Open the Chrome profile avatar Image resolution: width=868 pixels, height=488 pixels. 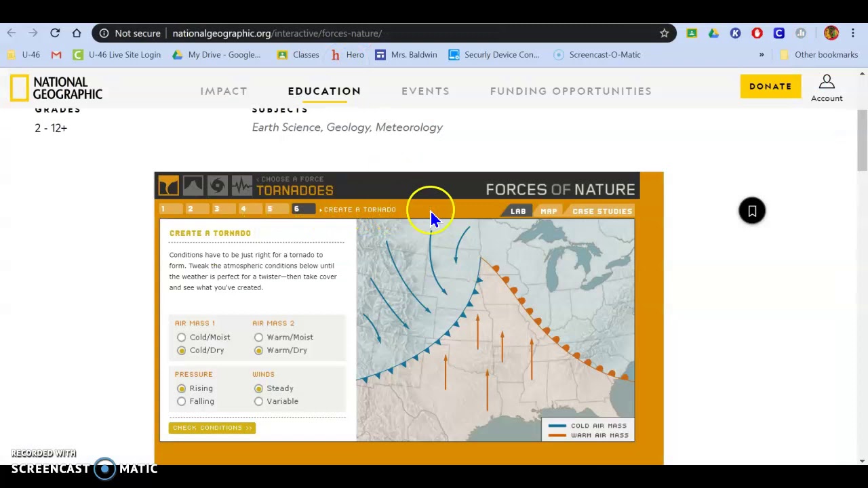click(x=831, y=33)
